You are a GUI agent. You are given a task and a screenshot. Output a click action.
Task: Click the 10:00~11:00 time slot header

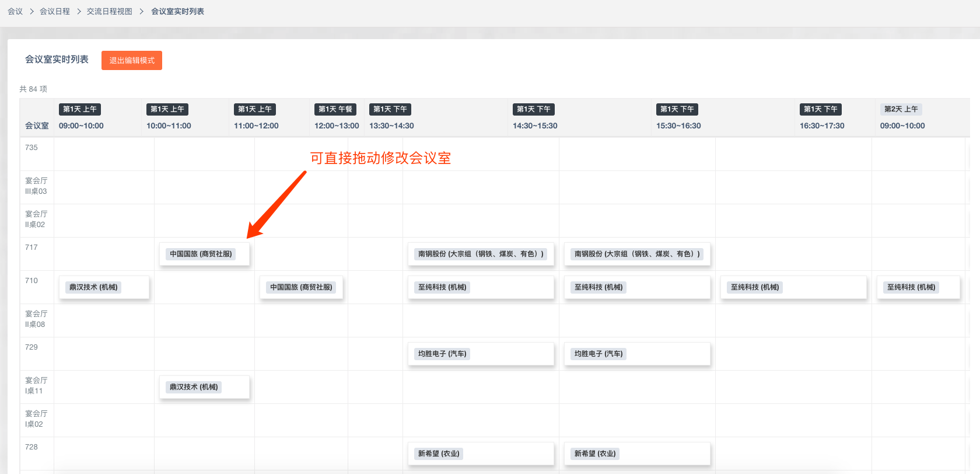[169, 126]
